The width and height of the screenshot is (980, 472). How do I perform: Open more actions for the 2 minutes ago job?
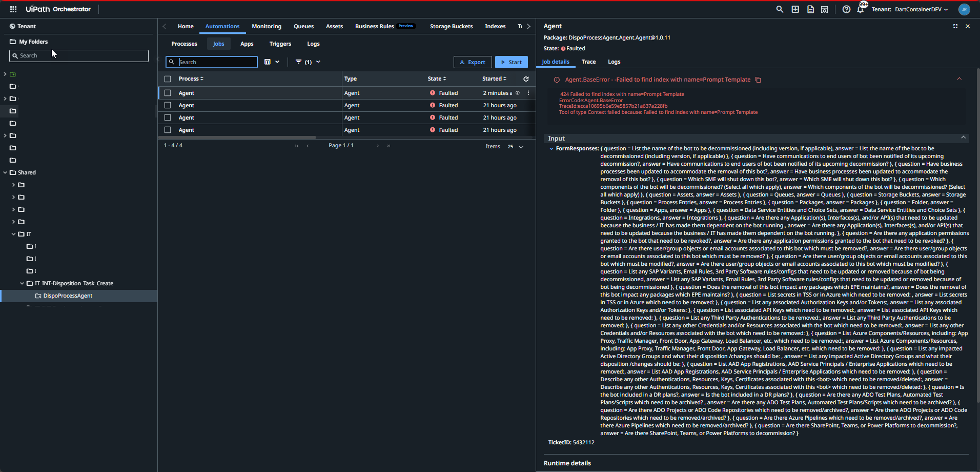click(528, 93)
